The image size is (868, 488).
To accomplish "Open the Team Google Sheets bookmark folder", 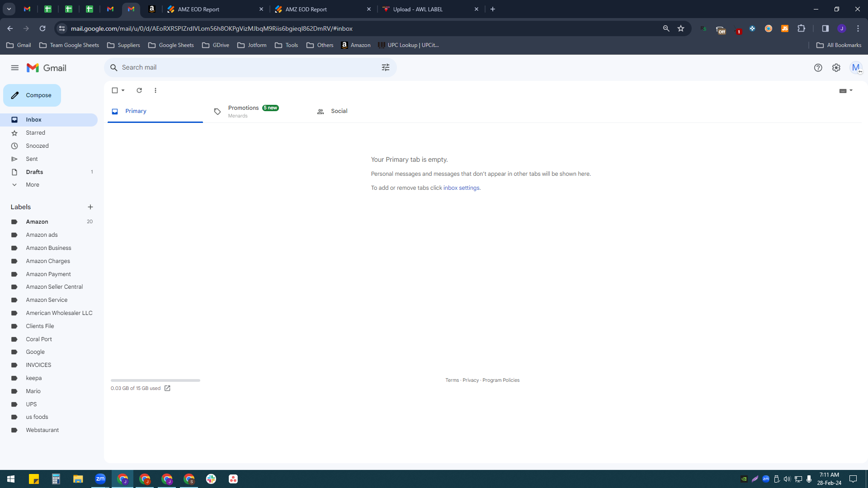I will click(69, 45).
